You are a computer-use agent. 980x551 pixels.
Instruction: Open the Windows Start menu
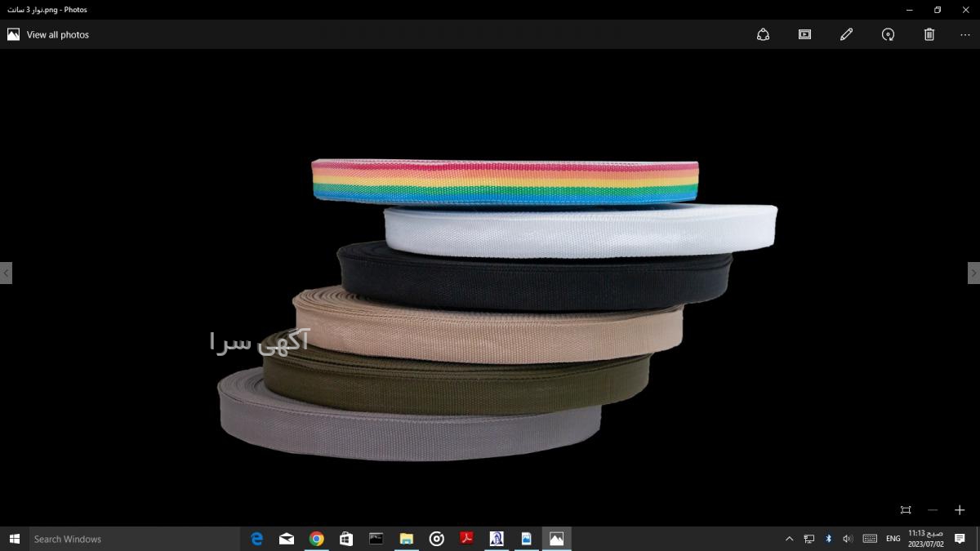(x=14, y=539)
